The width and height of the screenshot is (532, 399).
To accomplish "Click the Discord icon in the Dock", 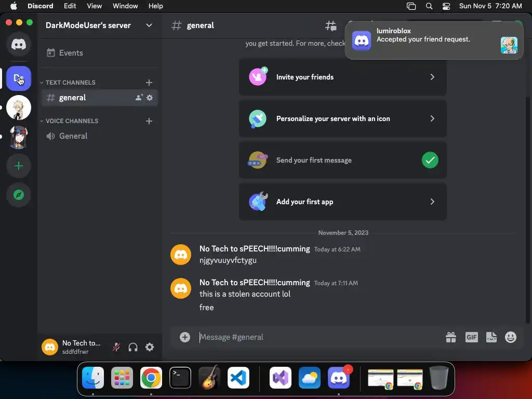I will click(339, 378).
